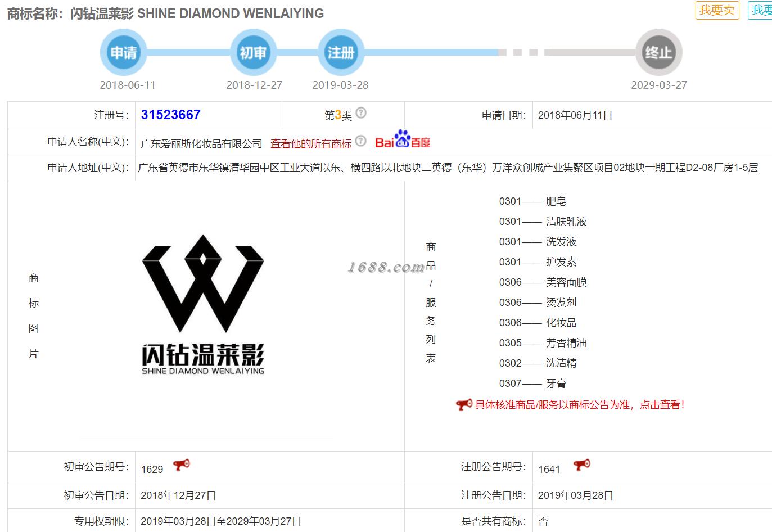Click timeline date 2029-03-27

click(659, 85)
